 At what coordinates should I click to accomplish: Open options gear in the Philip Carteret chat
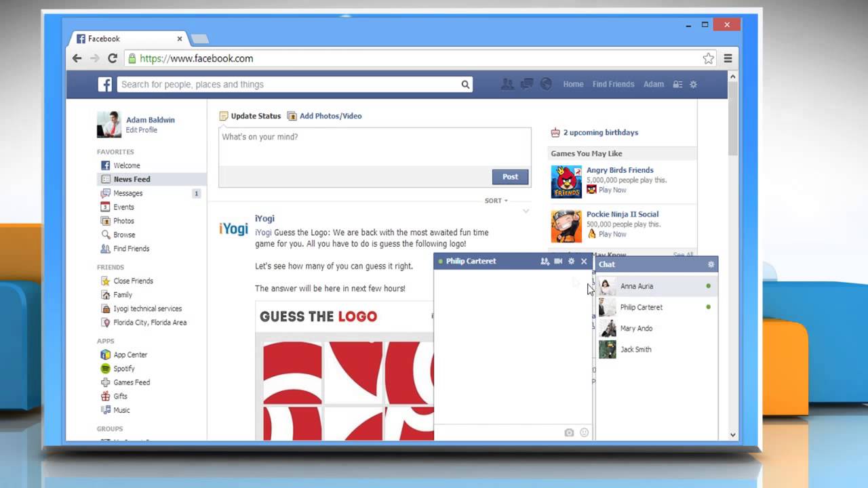[571, 261]
